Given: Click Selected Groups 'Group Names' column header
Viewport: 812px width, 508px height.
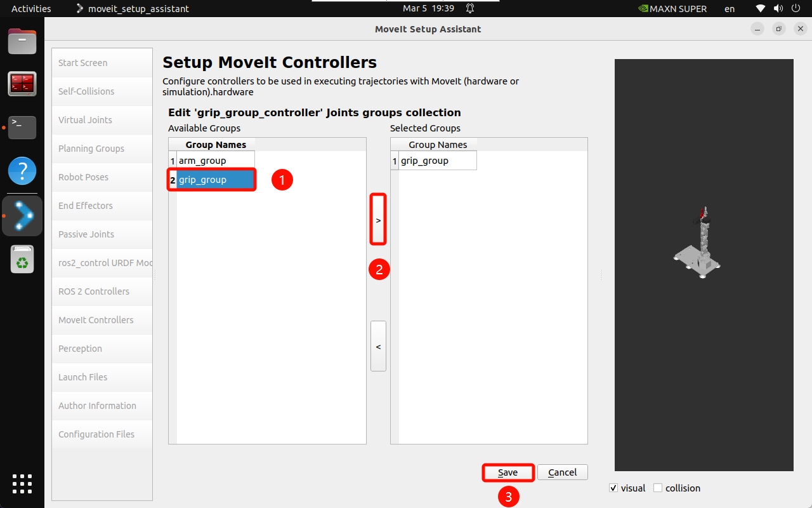Looking at the screenshot, I should [438, 145].
